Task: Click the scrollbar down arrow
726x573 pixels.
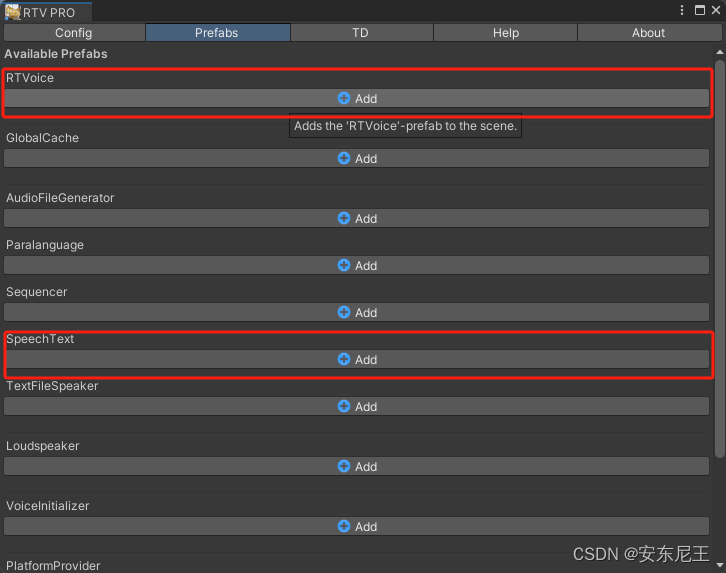Action: coord(720,565)
